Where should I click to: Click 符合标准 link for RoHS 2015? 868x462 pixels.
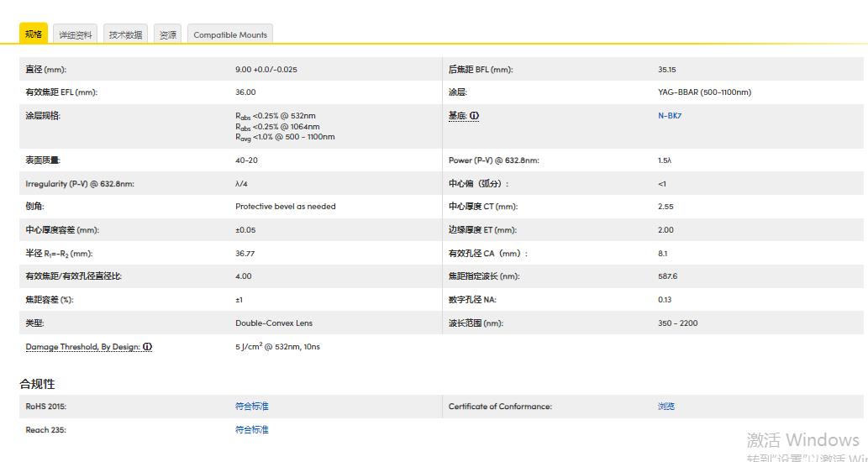(252, 407)
